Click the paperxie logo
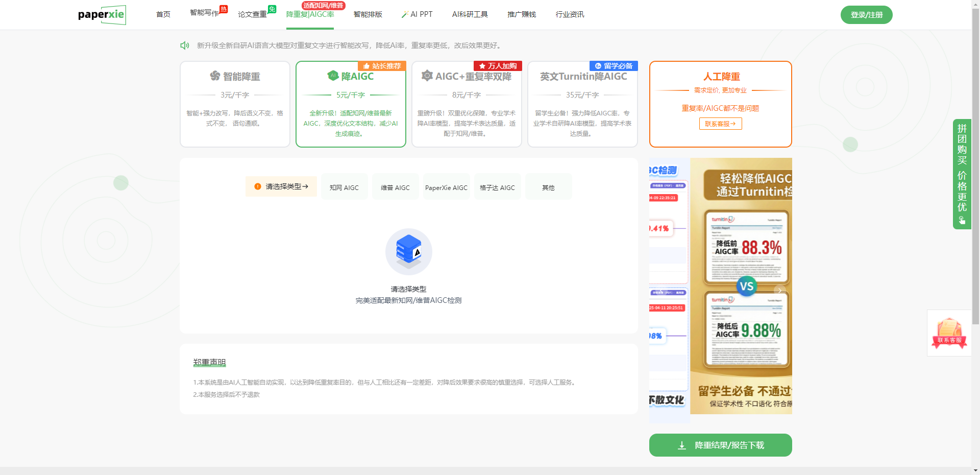The width and height of the screenshot is (980, 475). click(x=102, y=15)
